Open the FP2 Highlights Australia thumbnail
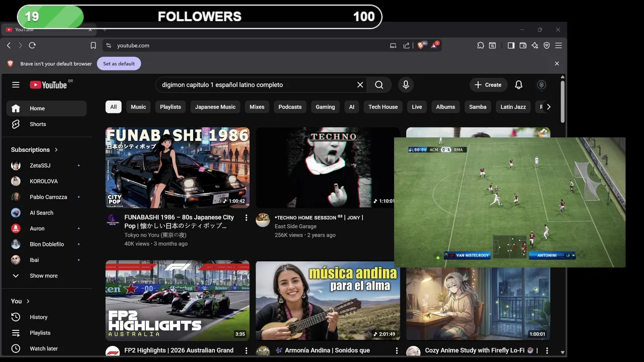 (x=178, y=300)
